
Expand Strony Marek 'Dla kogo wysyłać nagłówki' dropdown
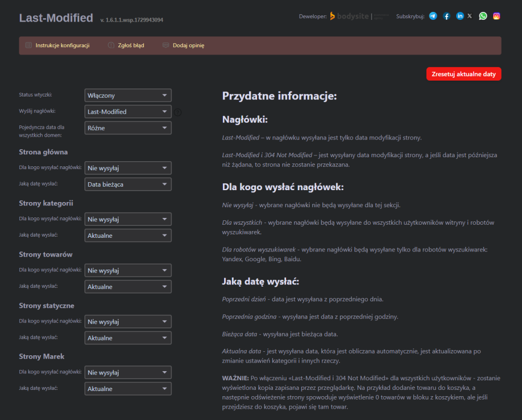coord(128,373)
